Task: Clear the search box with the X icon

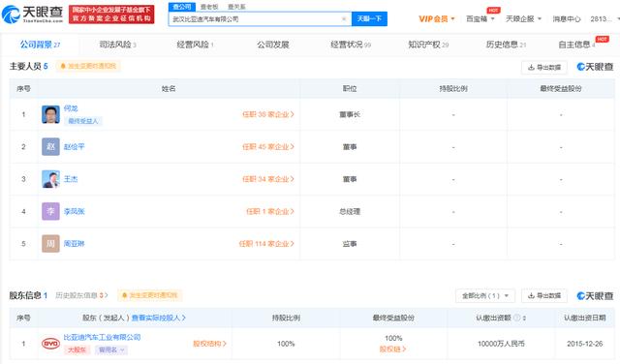Action: tap(344, 18)
